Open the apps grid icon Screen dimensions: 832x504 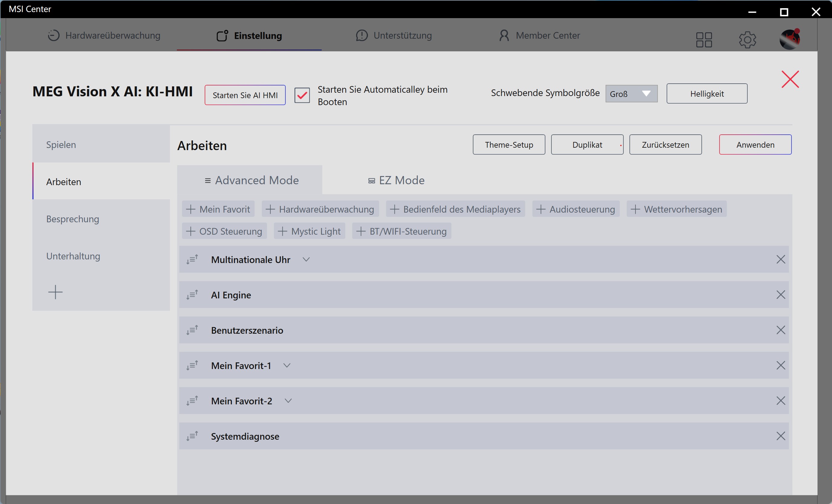point(704,40)
